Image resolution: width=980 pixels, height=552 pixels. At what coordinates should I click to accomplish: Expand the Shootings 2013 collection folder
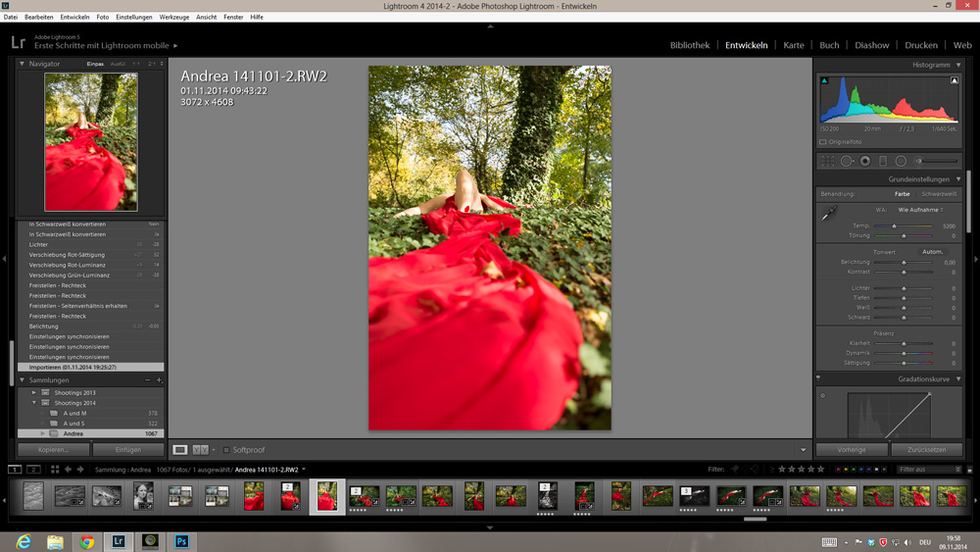(x=34, y=392)
